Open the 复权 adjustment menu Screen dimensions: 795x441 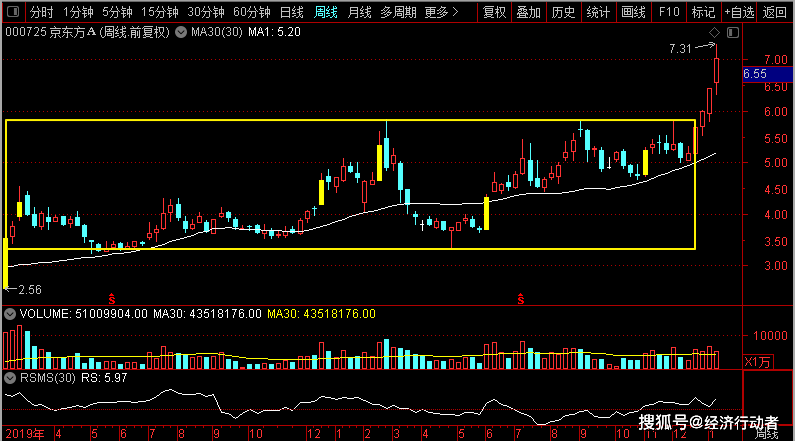click(x=494, y=12)
